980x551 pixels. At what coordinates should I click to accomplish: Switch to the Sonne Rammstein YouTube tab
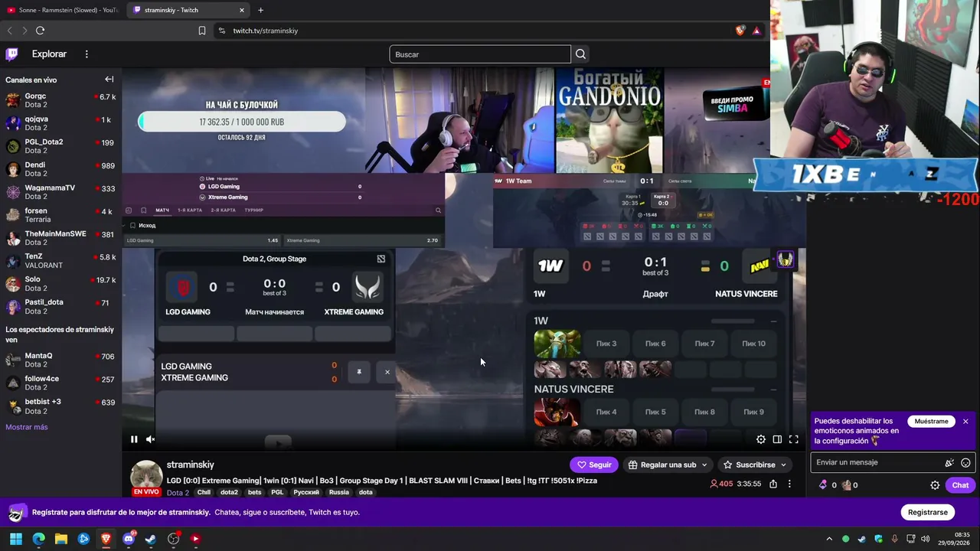(61, 10)
